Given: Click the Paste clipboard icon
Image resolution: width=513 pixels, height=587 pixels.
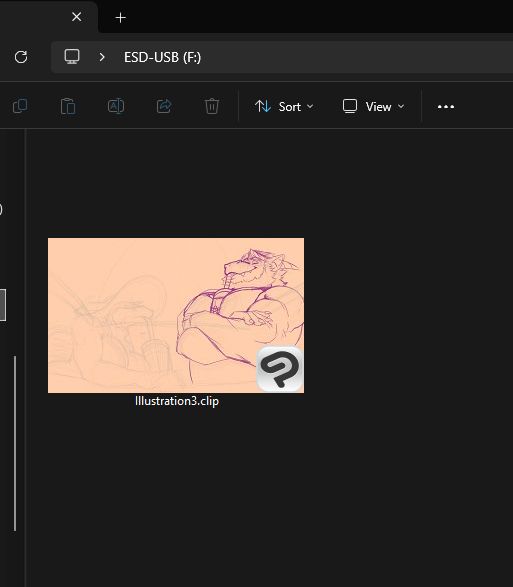Looking at the screenshot, I should [x=68, y=106].
